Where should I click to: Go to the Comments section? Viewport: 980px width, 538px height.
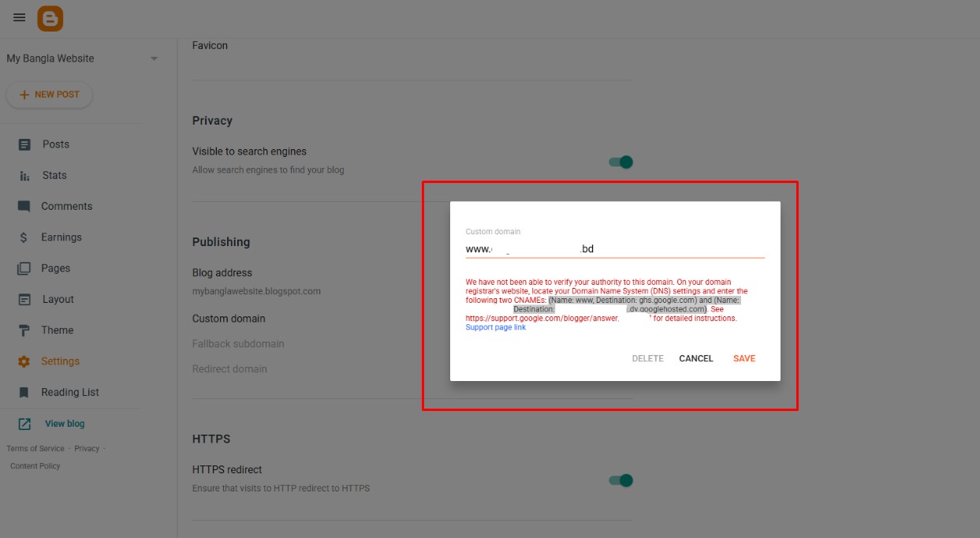tap(67, 206)
